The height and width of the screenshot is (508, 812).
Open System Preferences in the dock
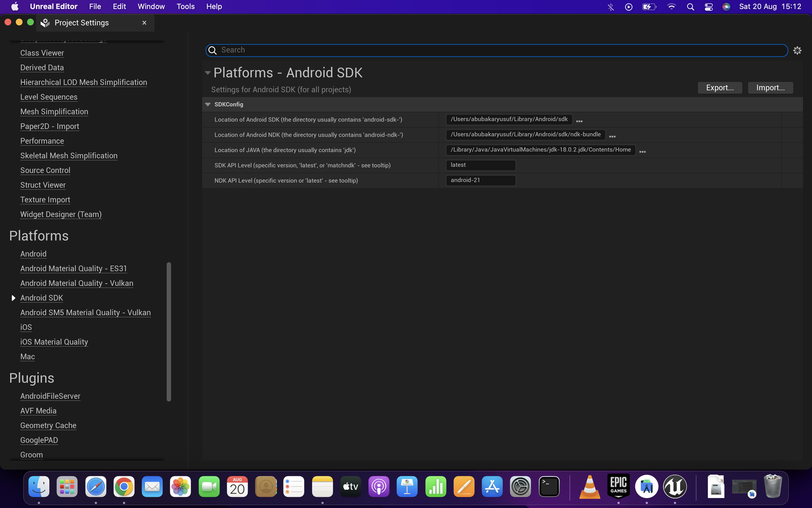(x=521, y=486)
